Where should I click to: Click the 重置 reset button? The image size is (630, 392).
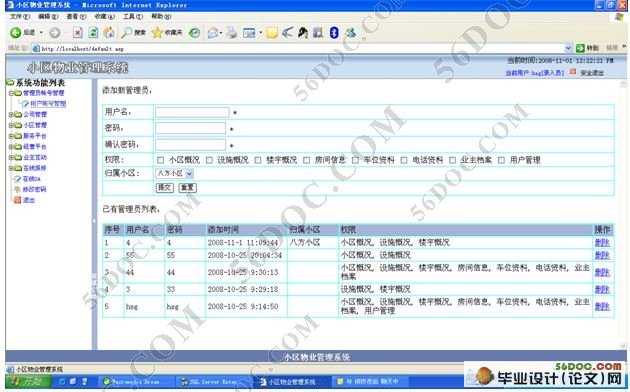click(x=188, y=188)
